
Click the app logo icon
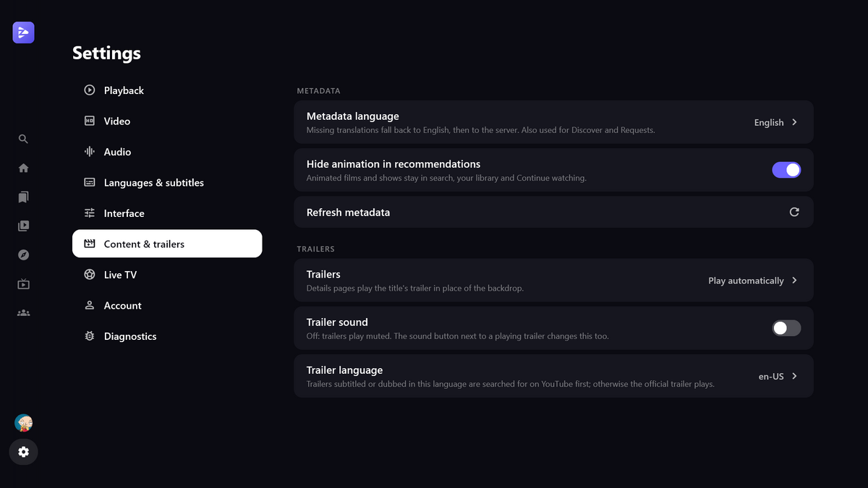[x=23, y=33]
